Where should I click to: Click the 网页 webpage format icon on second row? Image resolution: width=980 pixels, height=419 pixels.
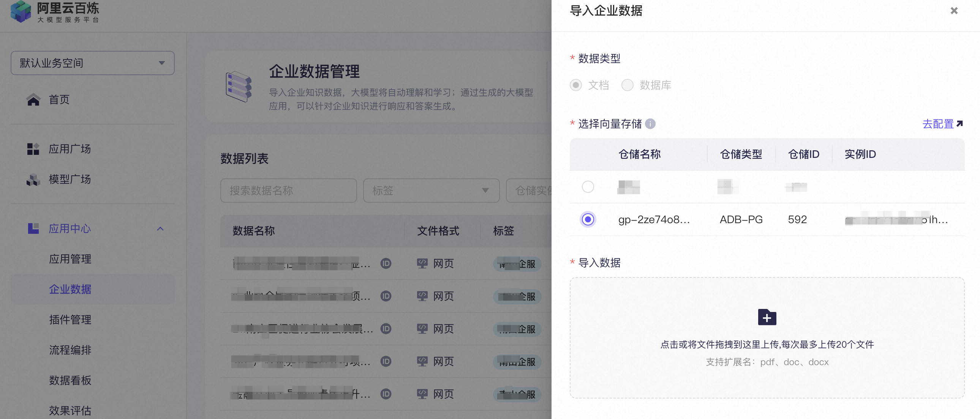coord(422,296)
